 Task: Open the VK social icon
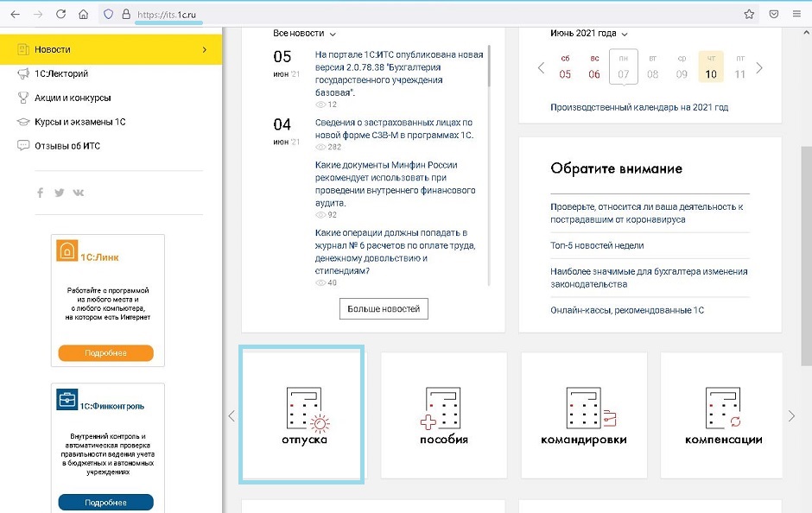79,193
